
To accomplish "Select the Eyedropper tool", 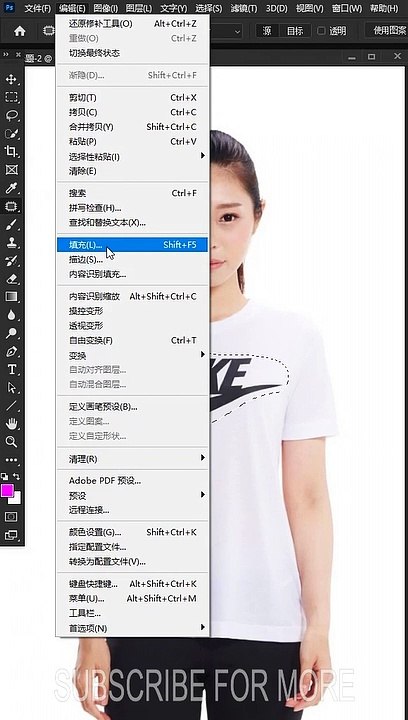I will click(x=11, y=188).
